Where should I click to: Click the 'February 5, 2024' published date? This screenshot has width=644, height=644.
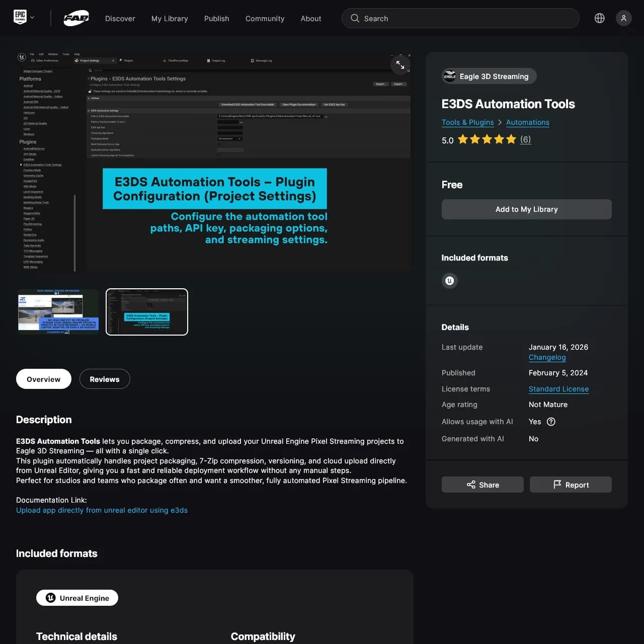pos(558,373)
